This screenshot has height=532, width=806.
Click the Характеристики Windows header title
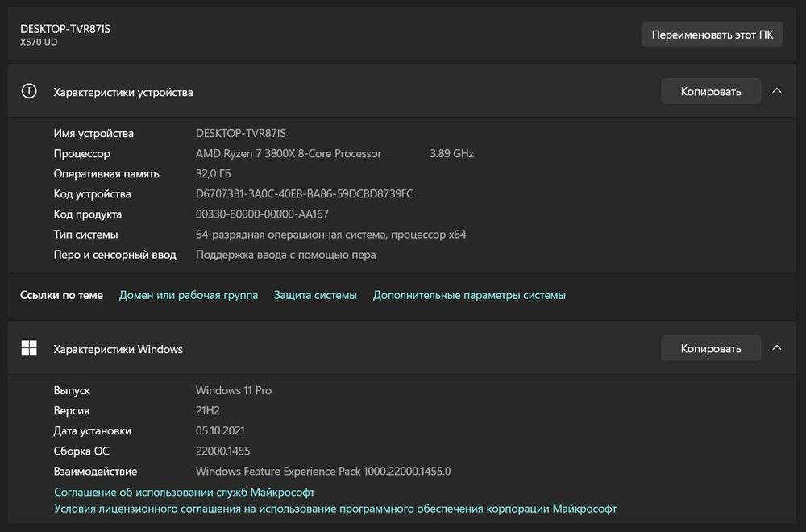tap(118, 349)
